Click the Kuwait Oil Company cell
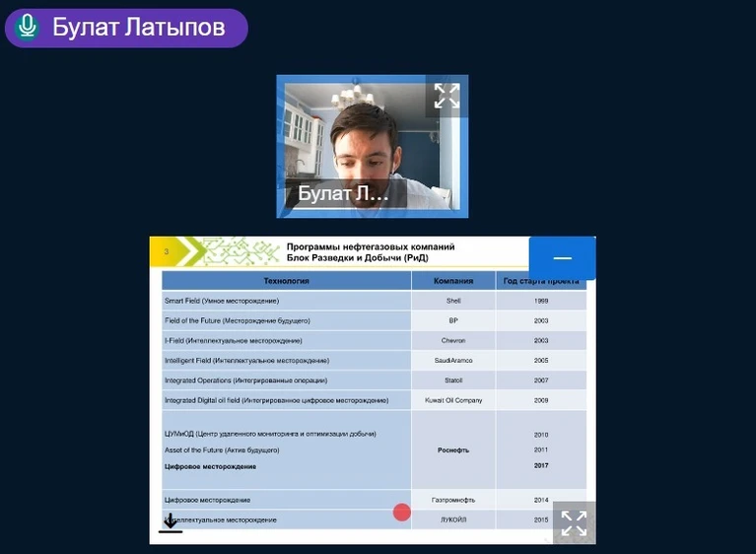756x554 pixels. pyautogui.click(x=453, y=400)
